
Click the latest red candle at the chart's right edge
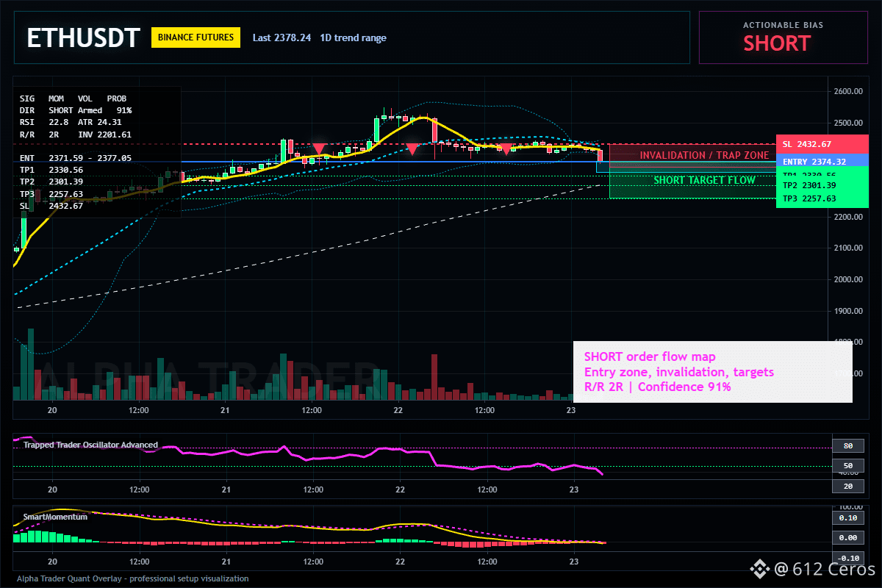600,156
